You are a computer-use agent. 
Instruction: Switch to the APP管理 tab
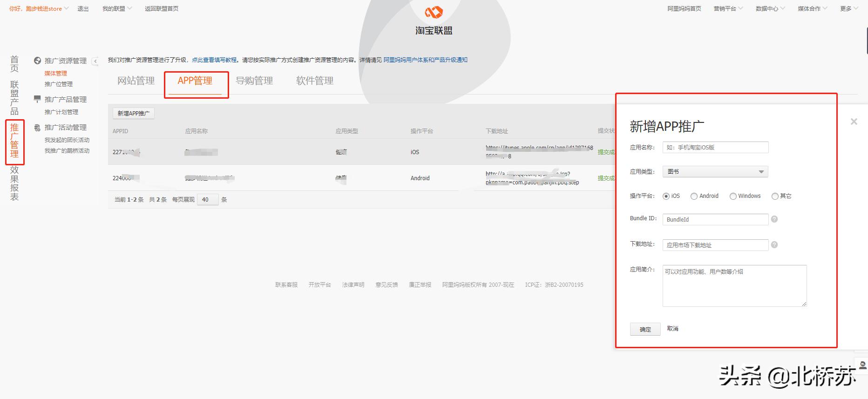point(195,81)
